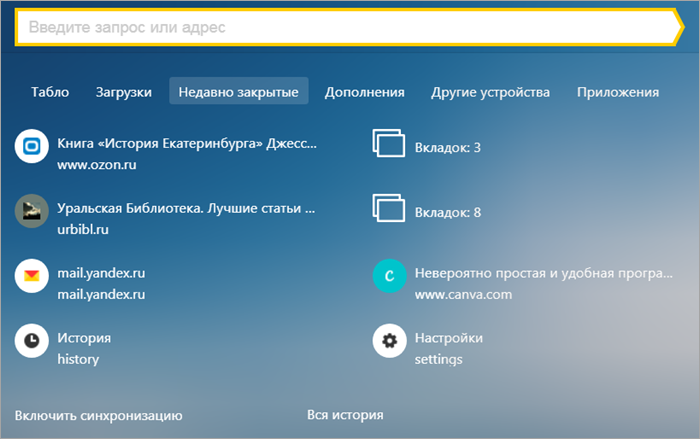
Task: Open the Дополнения tab
Action: (x=365, y=92)
